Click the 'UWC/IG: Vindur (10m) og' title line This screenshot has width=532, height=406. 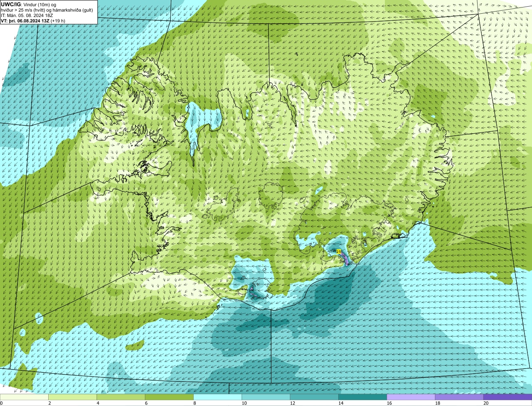(29, 4)
